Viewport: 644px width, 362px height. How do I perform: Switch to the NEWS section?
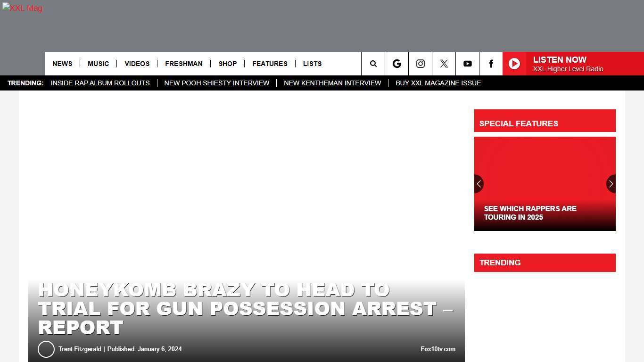(x=62, y=64)
